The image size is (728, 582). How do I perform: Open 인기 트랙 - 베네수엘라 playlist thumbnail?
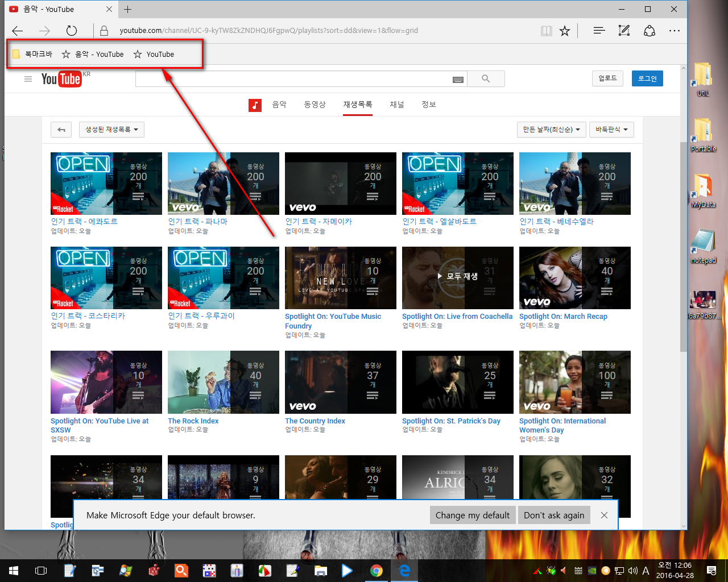pyautogui.click(x=575, y=184)
